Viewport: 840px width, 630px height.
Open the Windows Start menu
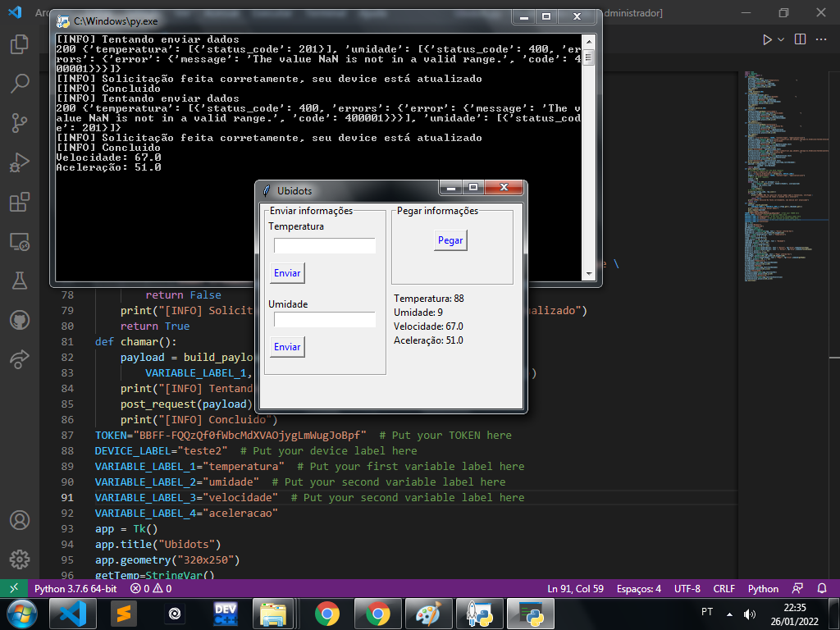21,614
